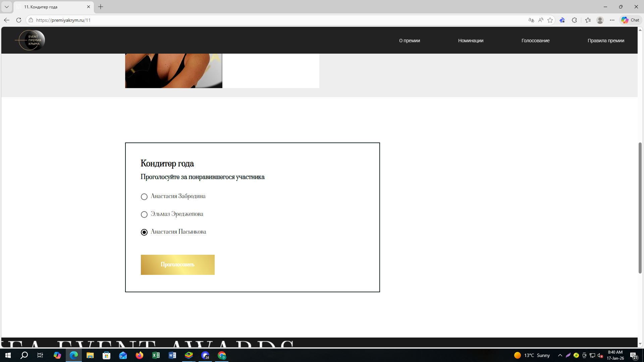Select Анастасия Забродина radio button
644x362 pixels.
click(x=144, y=197)
